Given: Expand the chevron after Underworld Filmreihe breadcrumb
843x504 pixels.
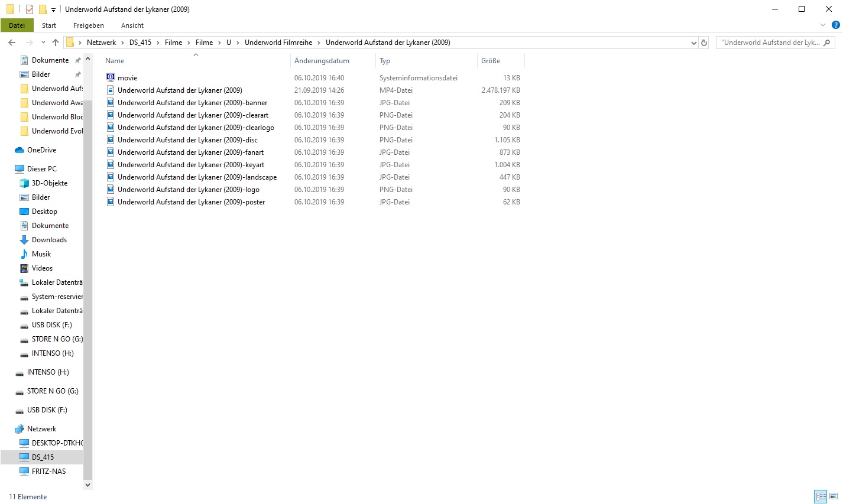Looking at the screenshot, I should click(x=319, y=43).
